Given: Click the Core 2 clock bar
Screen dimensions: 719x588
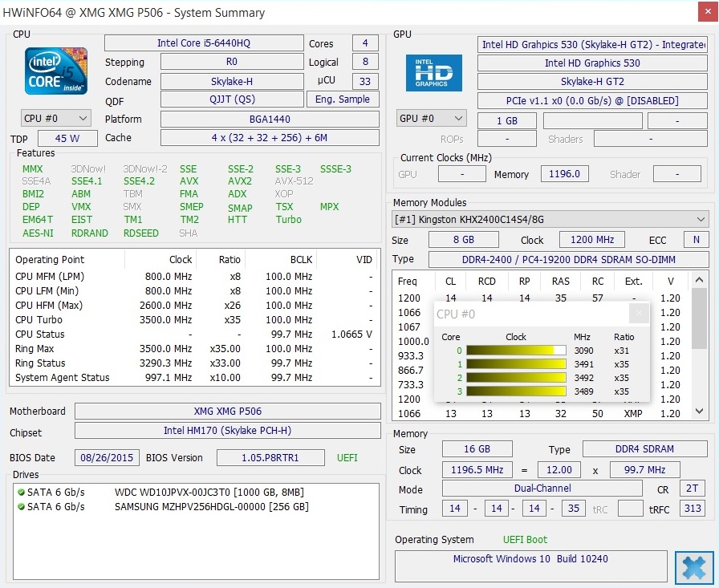Looking at the screenshot, I should pyautogui.click(x=516, y=378).
